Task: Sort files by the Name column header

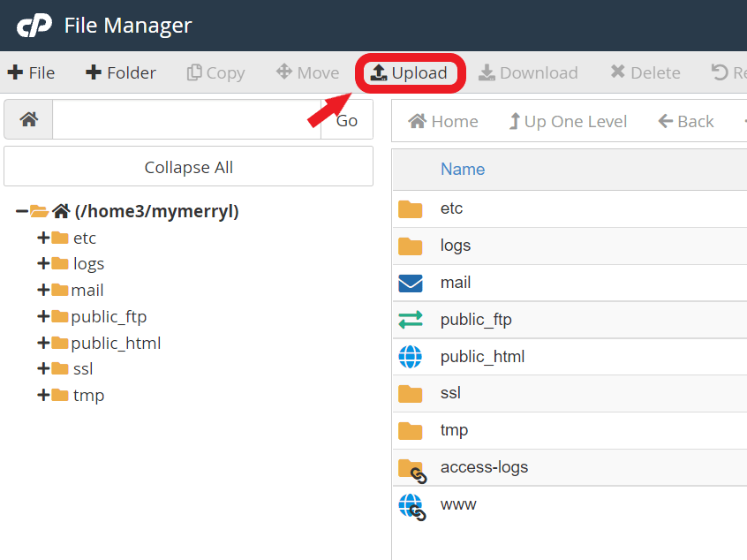Action: tap(463, 170)
